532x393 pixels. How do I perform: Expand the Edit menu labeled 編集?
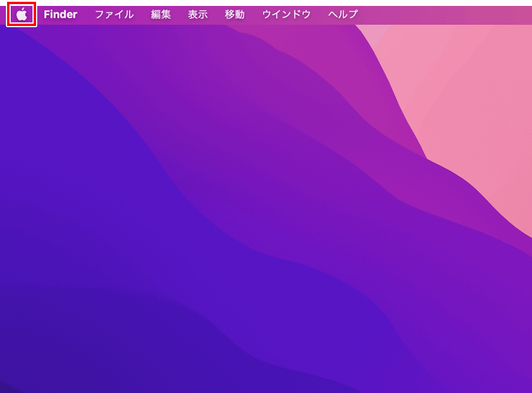click(x=161, y=15)
